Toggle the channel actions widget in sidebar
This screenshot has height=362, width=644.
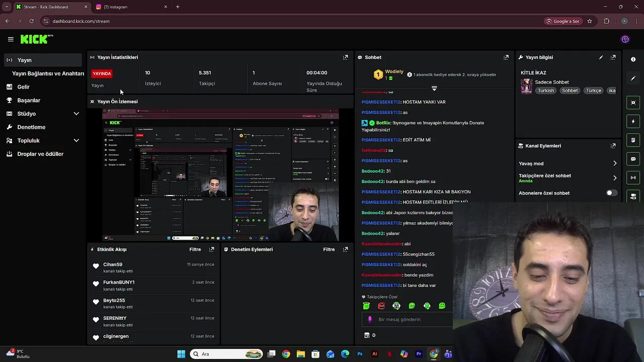633,196
